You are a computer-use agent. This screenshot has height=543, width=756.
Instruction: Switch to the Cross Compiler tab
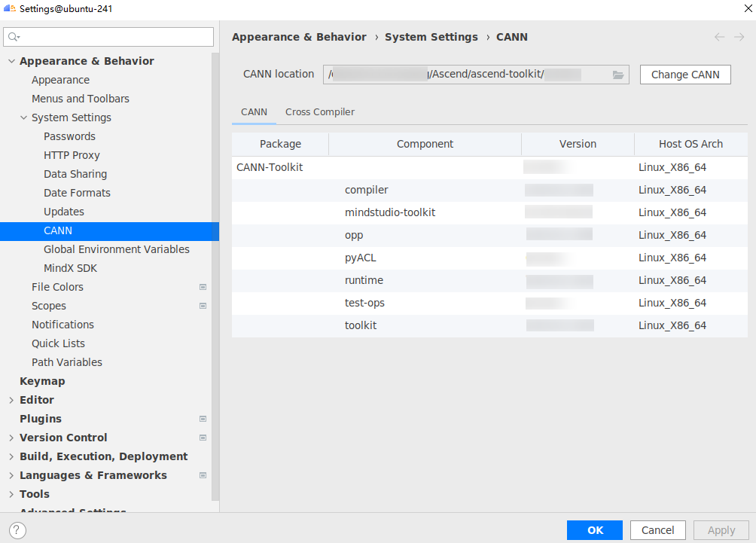pos(320,112)
